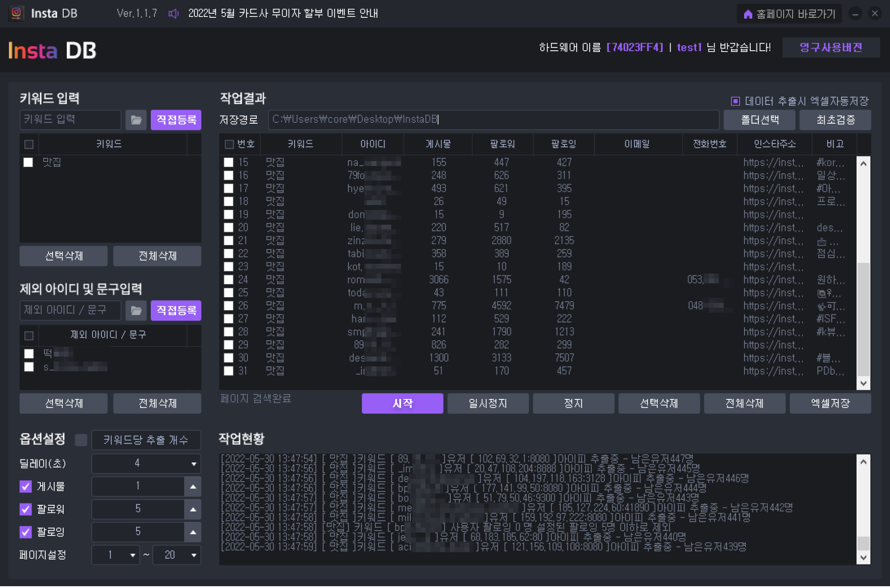890x588 pixels.
Task: Click the speaker announcement icon
Action: click(174, 14)
